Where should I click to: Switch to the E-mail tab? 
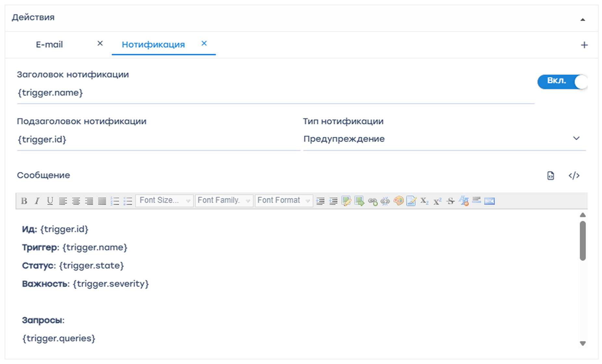(x=49, y=45)
